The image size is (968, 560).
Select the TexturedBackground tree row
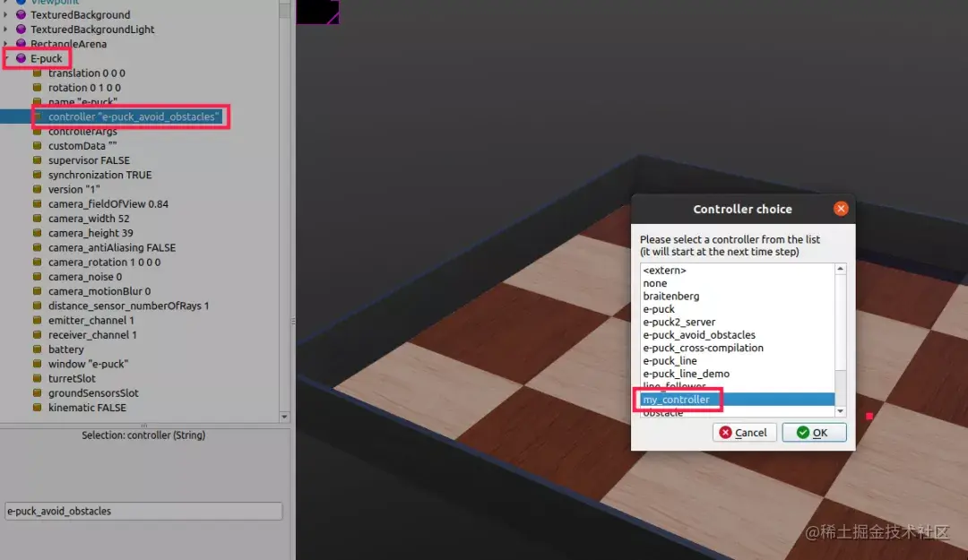pos(81,15)
